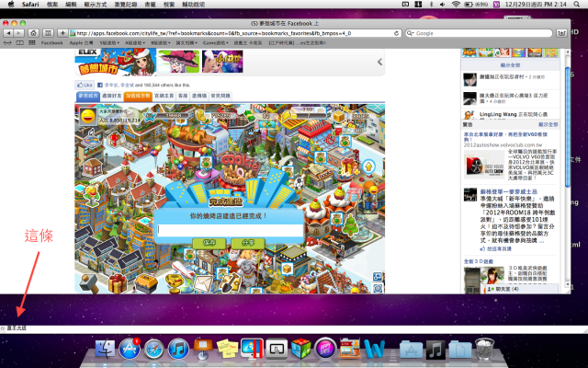Open Keynote from the Dock
Viewport: 588px width, 368px height.
click(x=203, y=348)
